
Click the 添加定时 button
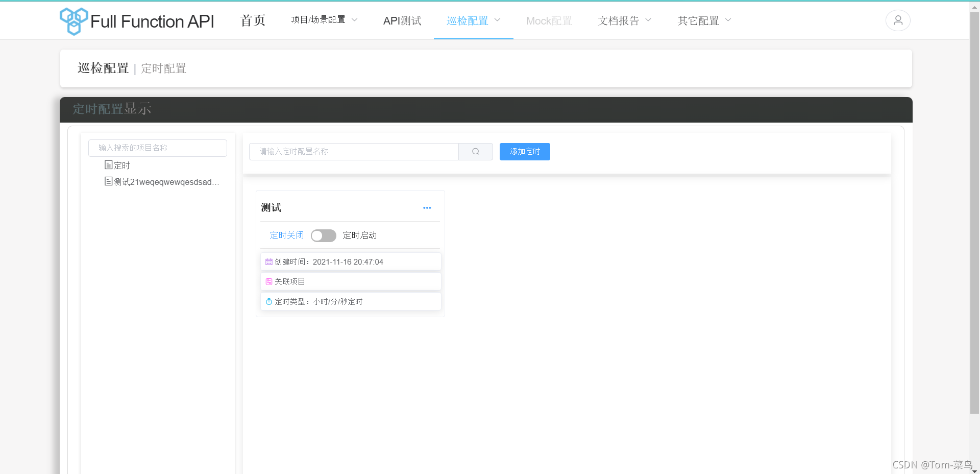pos(525,152)
